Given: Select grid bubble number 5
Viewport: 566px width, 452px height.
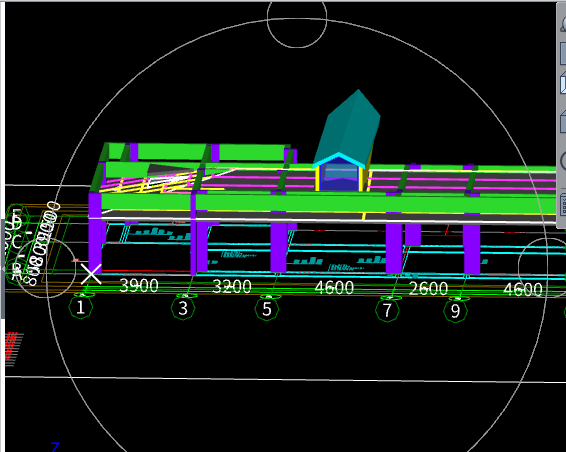Looking at the screenshot, I should (267, 309).
